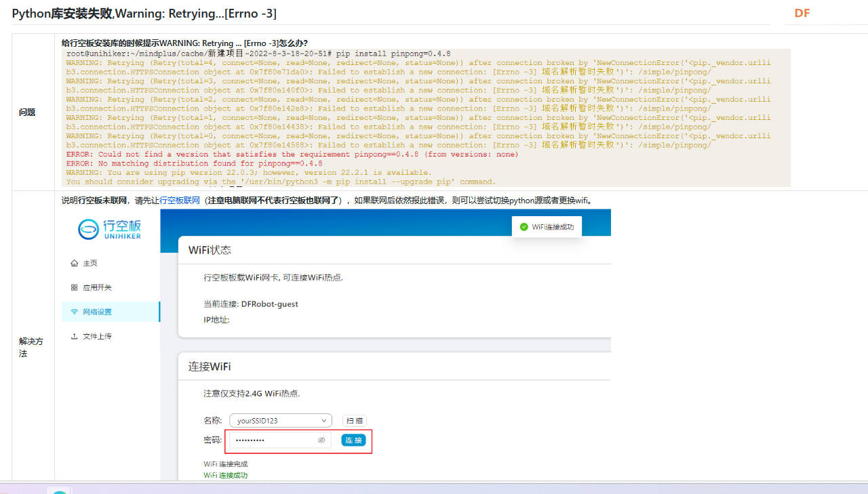
Task: Click the "pip install pinpong==0.4.8" command line
Action: 393,54
